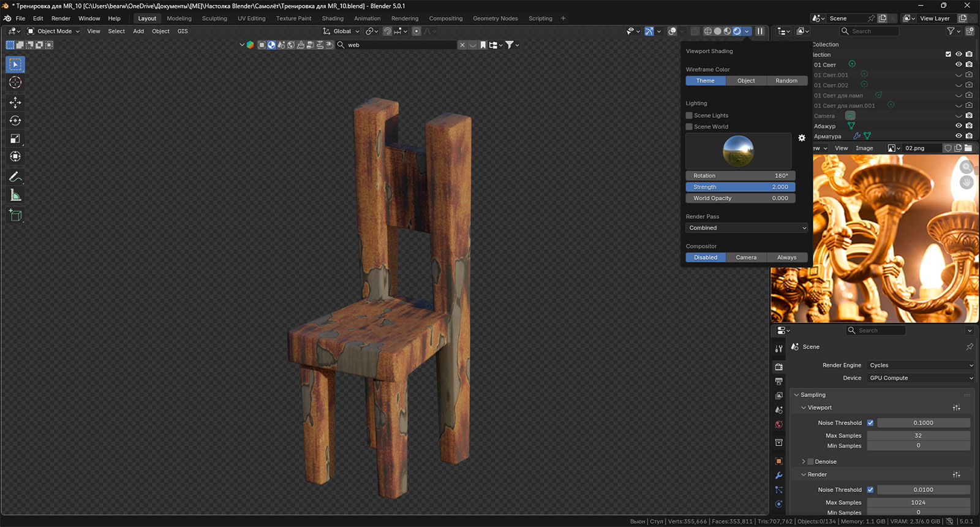Set Wireframe Color to Random
Screen dimensions: 980x527
786,81
